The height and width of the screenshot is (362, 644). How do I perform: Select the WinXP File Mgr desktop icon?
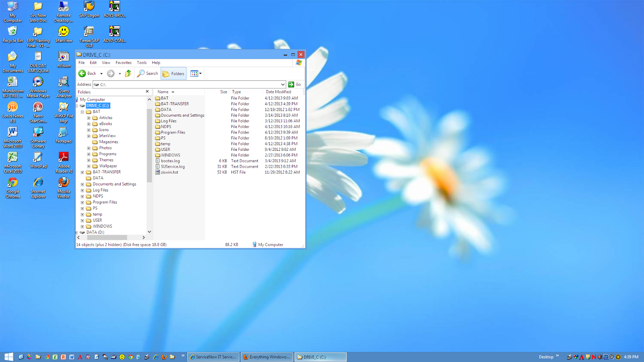(64, 113)
